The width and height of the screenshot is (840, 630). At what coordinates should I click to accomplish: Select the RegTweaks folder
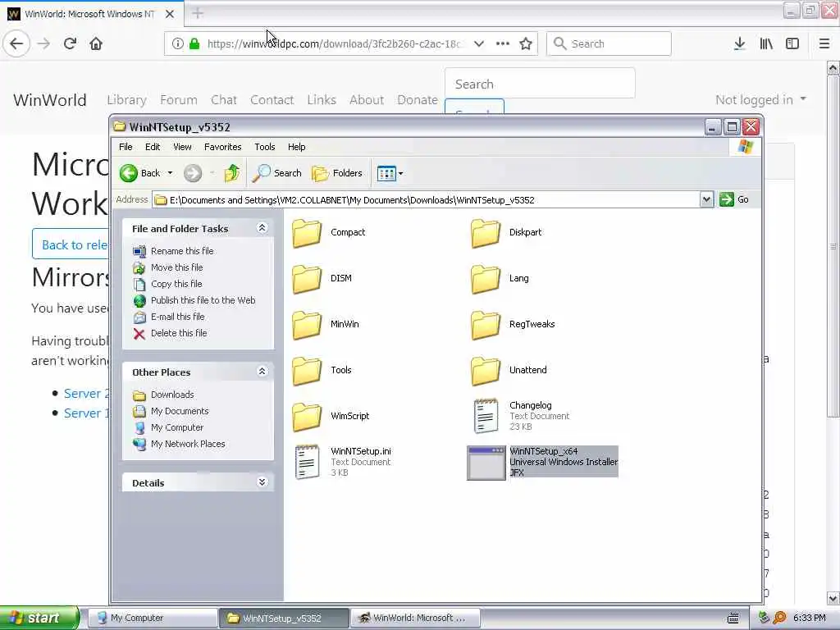[x=513, y=325]
